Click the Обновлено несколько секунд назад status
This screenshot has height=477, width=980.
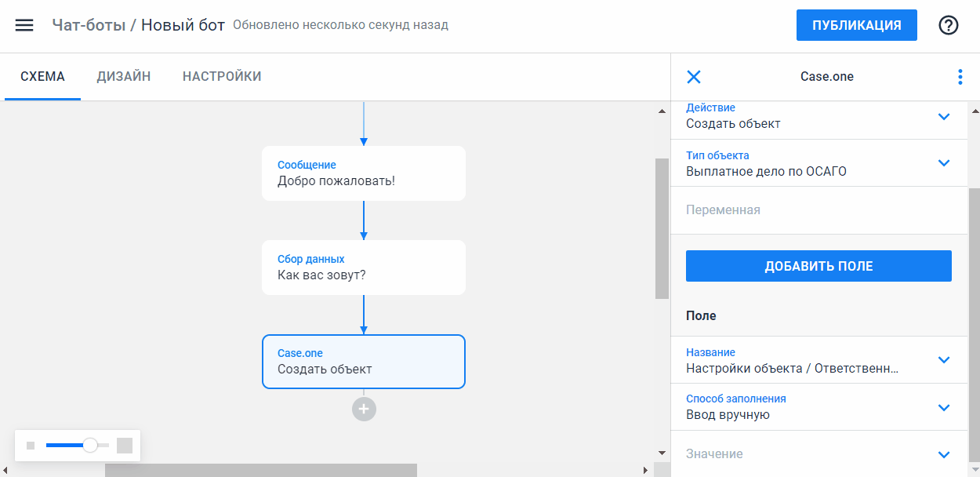[x=340, y=25]
